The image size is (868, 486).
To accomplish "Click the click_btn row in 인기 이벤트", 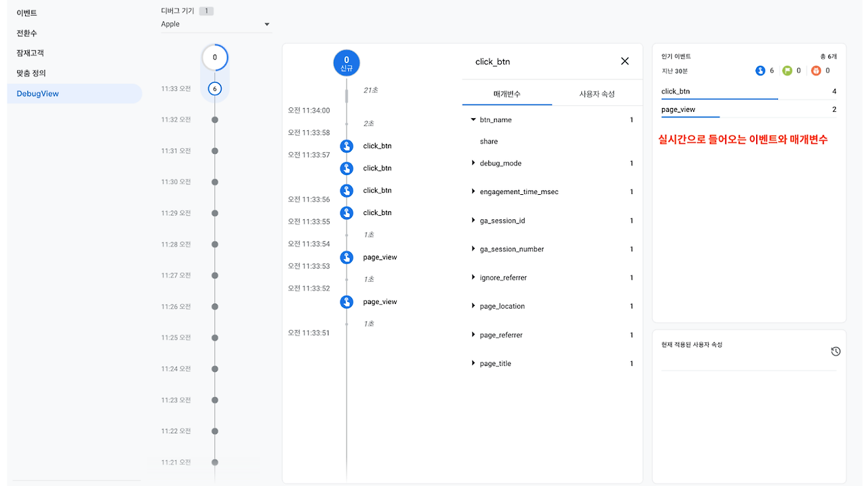I will [x=749, y=91].
